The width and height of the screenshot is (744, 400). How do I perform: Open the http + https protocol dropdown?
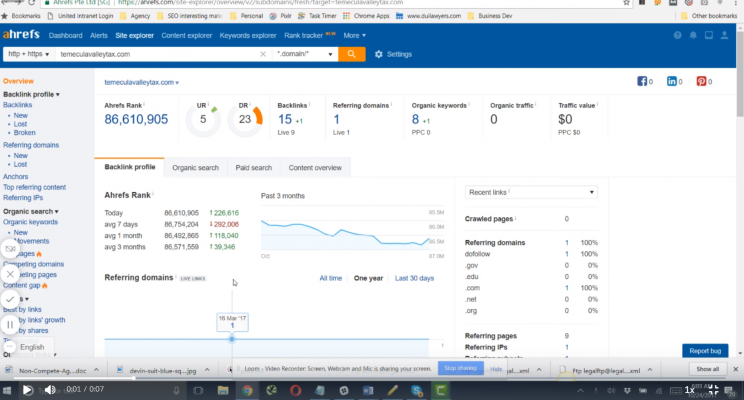[27, 54]
